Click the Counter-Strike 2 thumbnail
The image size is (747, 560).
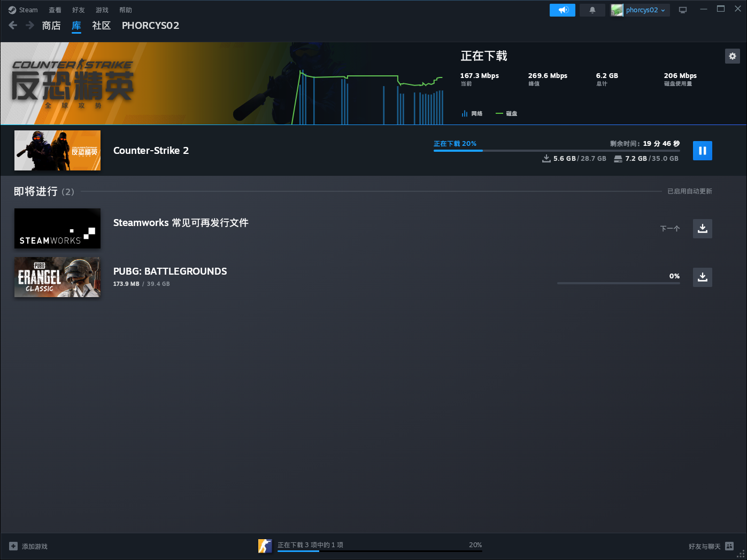click(57, 151)
